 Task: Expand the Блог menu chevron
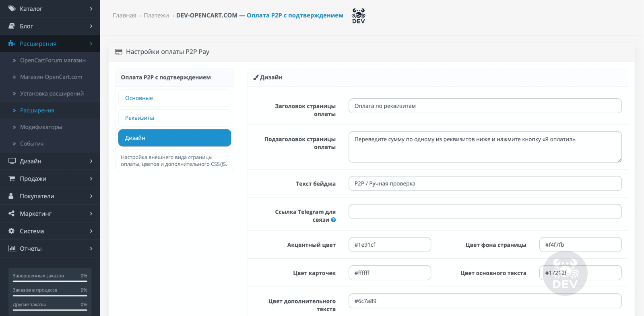click(91, 26)
